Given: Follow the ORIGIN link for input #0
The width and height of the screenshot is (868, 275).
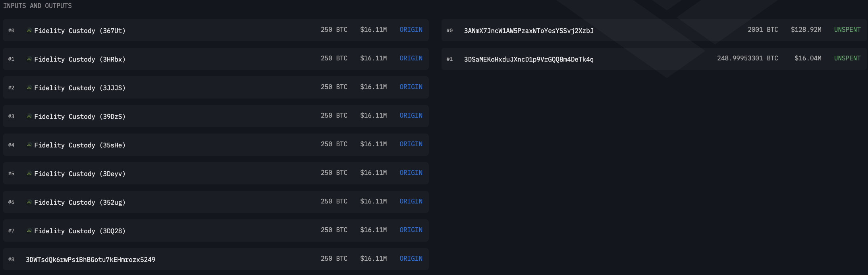Looking at the screenshot, I should coord(411,30).
